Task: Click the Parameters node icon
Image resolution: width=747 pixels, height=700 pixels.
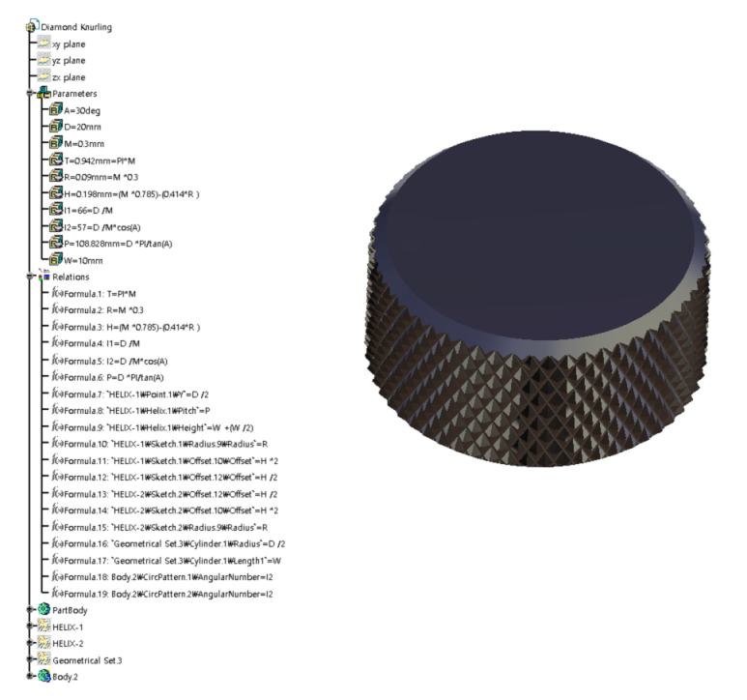Action: (x=43, y=93)
